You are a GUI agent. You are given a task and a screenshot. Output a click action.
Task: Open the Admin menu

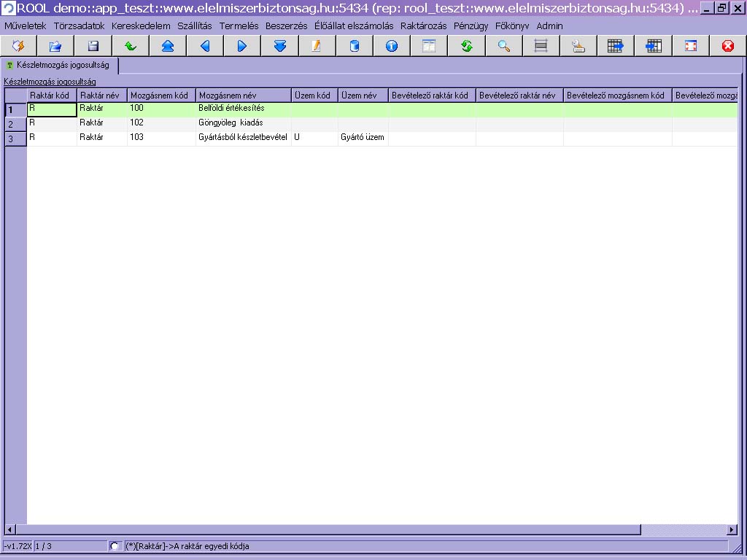(549, 26)
